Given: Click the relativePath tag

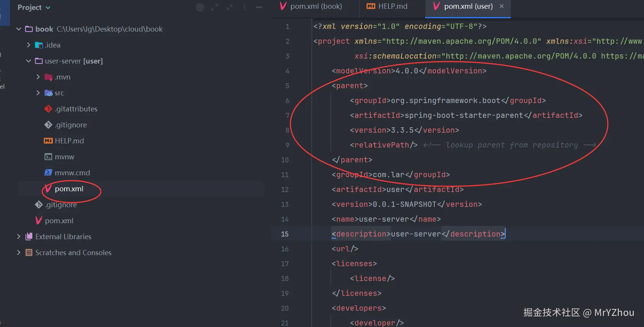Looking at the screenshot, I should click(384, 145).
